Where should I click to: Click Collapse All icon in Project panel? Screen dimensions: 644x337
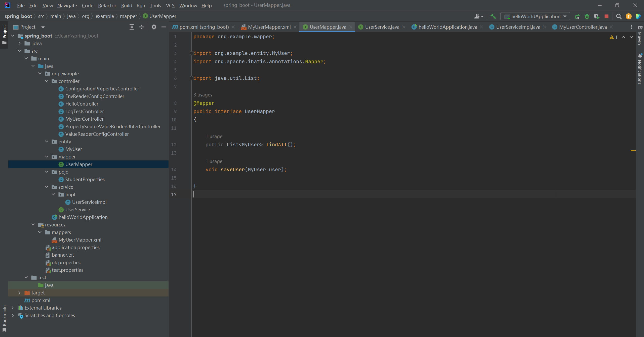click(142, 27)
